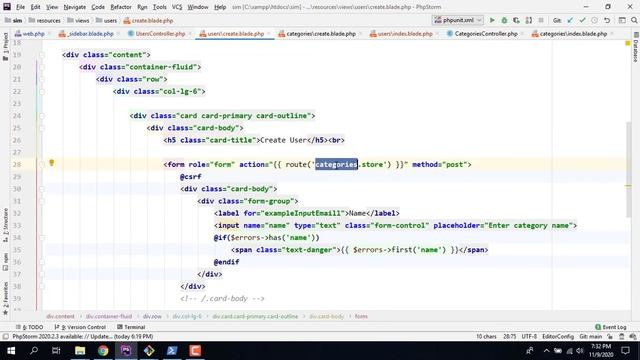Open the Project tool window

click(x=5, y=46)
